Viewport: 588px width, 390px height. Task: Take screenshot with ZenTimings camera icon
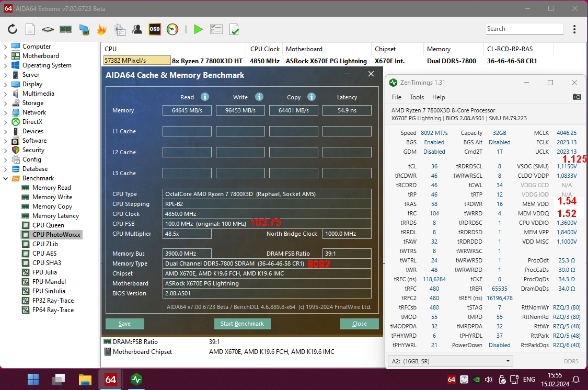pos(577,97)
